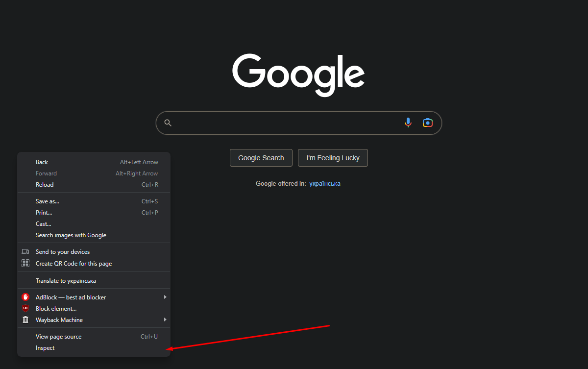588x369 pixels.
Task: Click the microphone voice search icon
Action: [x=408, y=123]
